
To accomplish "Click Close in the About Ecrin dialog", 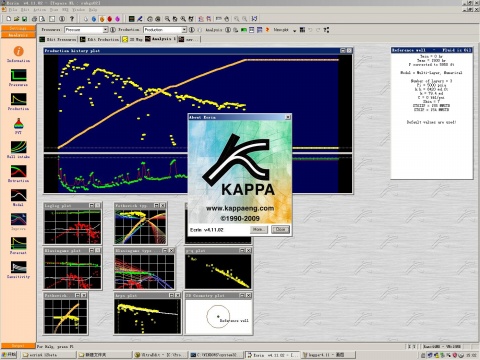I will click(x=280, y=229).
